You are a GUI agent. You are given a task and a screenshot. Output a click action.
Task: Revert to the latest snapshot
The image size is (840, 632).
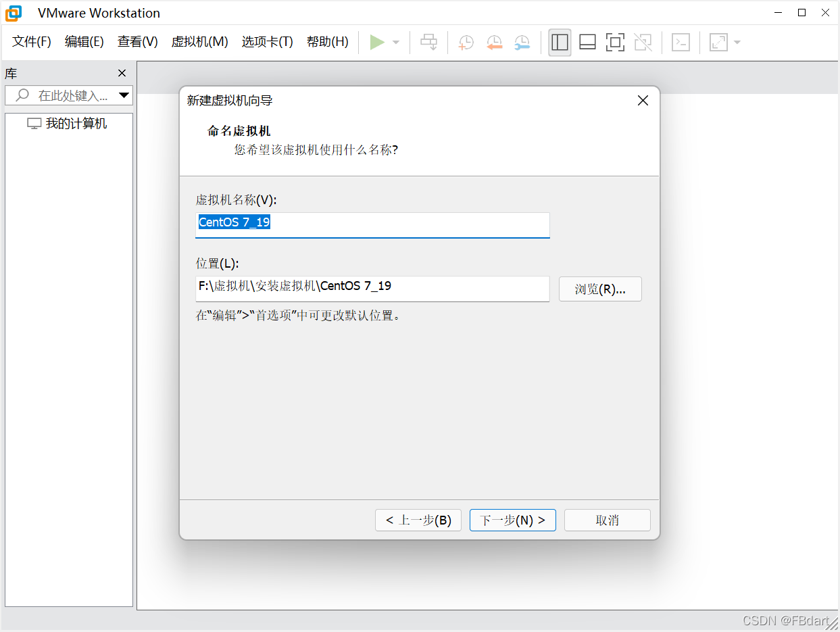[494, 42]
